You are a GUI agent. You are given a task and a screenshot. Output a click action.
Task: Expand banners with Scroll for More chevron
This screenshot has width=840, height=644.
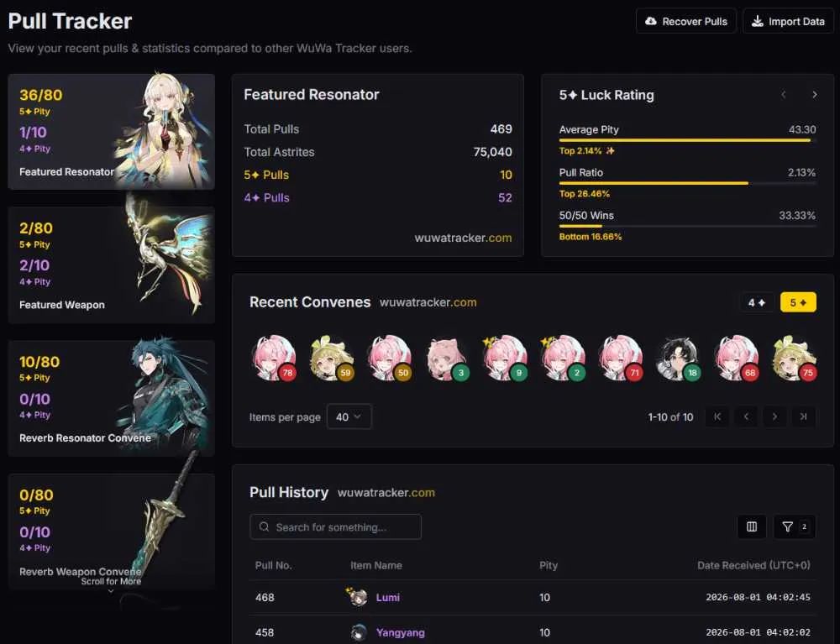tap(111, 591)
